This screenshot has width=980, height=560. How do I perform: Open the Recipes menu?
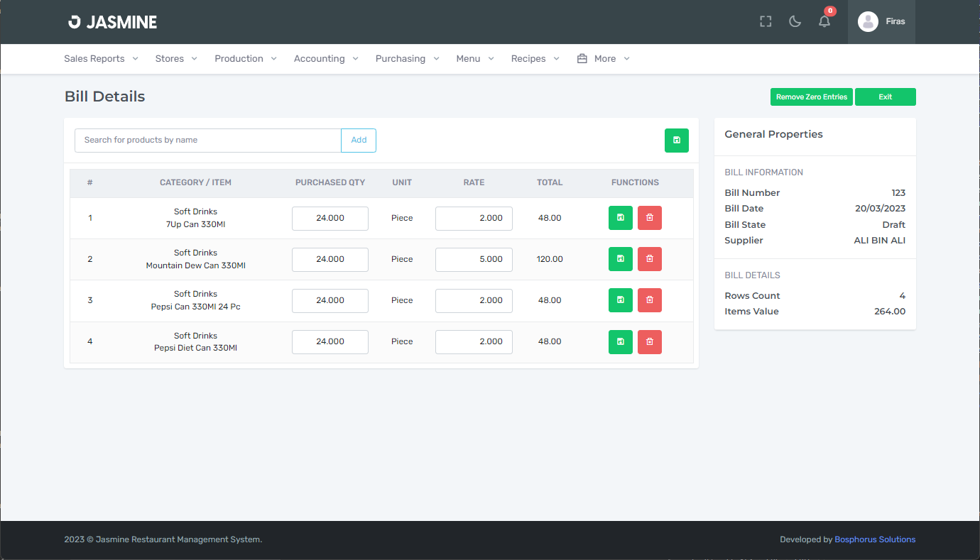click(535, 59)
